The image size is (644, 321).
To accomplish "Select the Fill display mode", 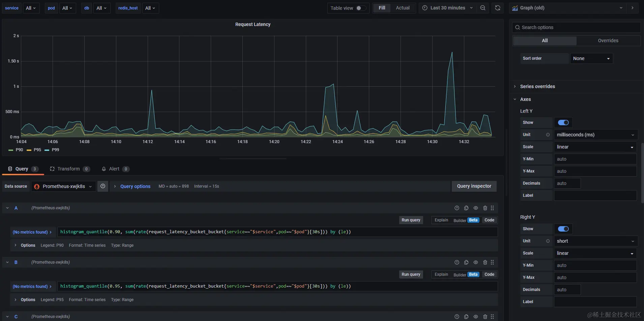I will (x=382, y=8).
